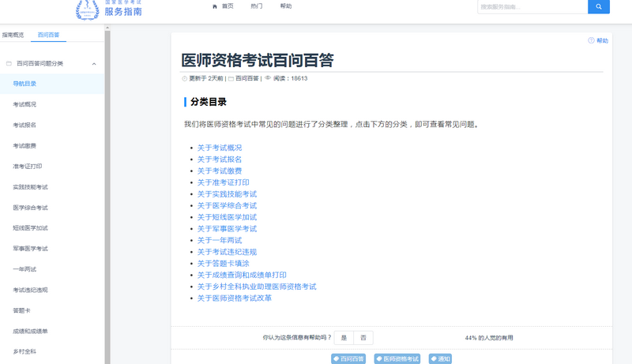The width and height of the screenshot is (632, 364).
Task: Select 考试违纪违规 in the sidebar
Action: pyautogui.click(x=30, y=290)
